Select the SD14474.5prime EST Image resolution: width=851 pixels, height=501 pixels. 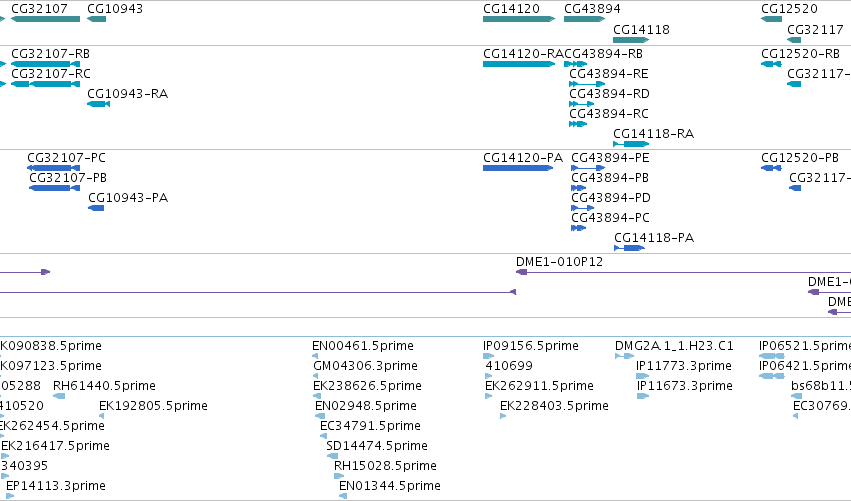[x=332, y=456]
